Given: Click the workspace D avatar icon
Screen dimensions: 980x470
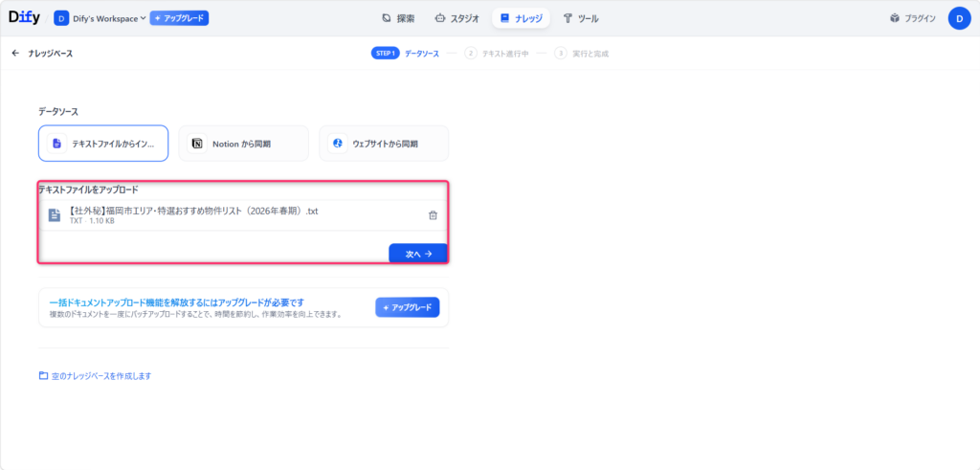Looking at the screenshot, I should tap(61, 17).
